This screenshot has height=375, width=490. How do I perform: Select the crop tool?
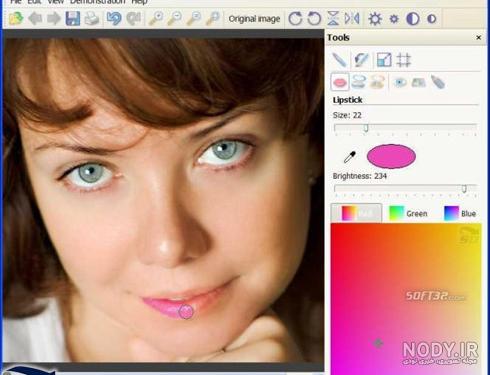tap(404, 60)
